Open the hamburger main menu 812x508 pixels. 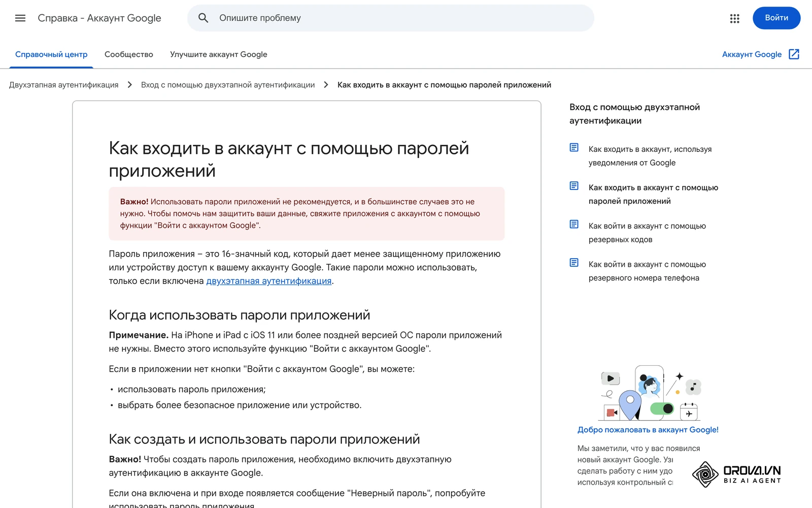[20, 18]
